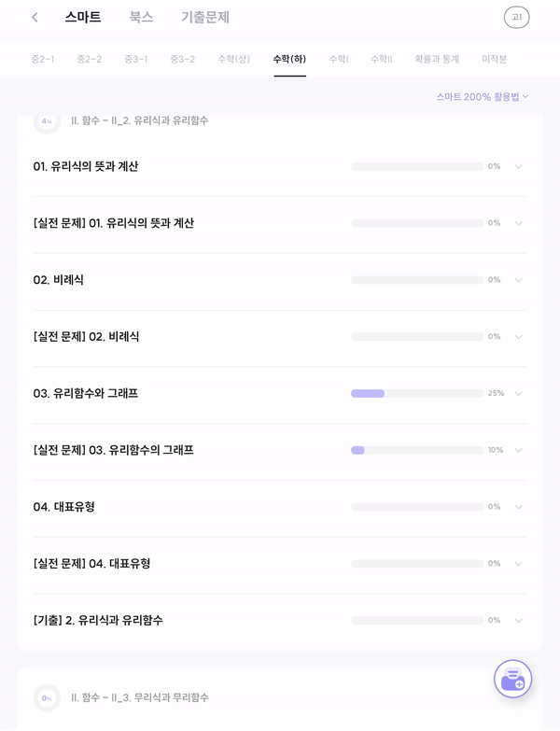Open the floating folder-add button
The width and height of the screenshot is (560, 731).
(x=512, y=679)
